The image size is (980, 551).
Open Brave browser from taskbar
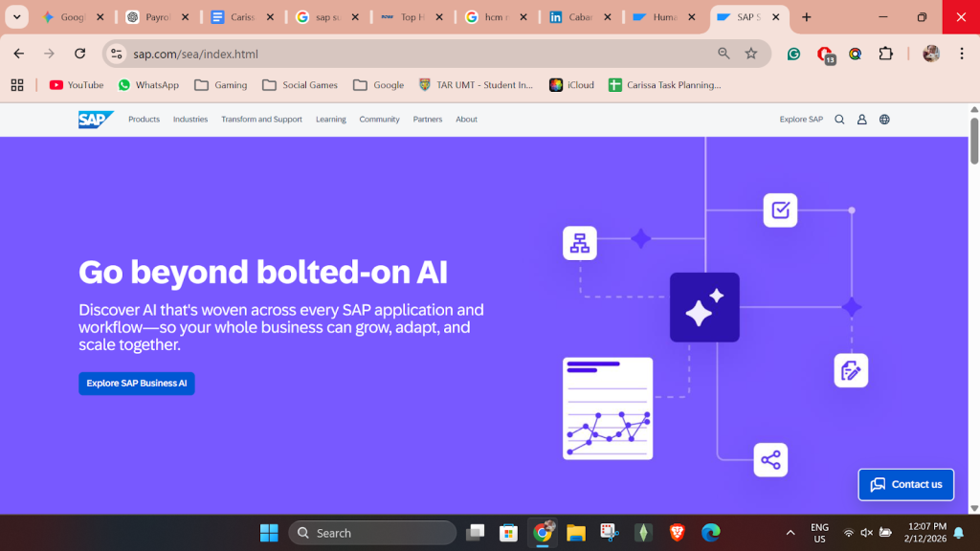tap(677, 533)
